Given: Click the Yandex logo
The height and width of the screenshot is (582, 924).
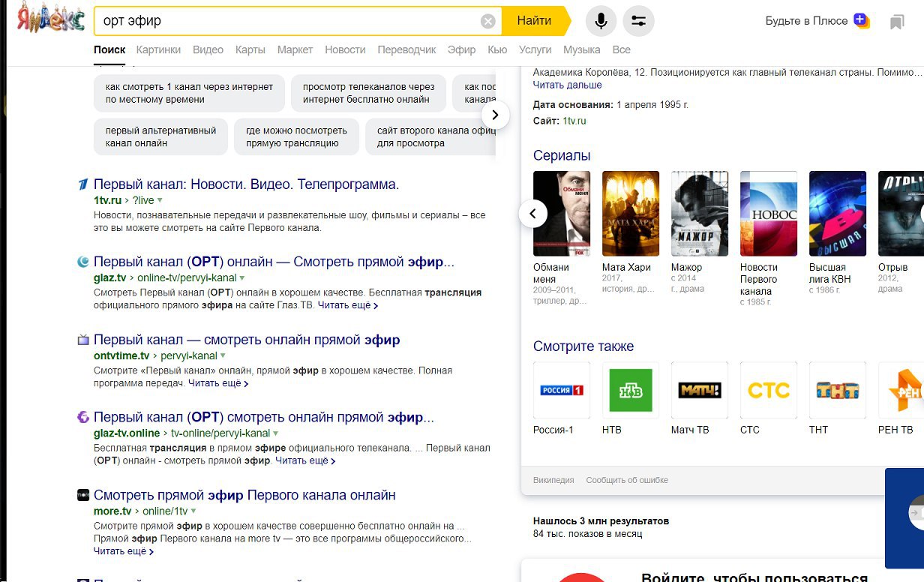Looking at the screenshot, I should (51, 18).
